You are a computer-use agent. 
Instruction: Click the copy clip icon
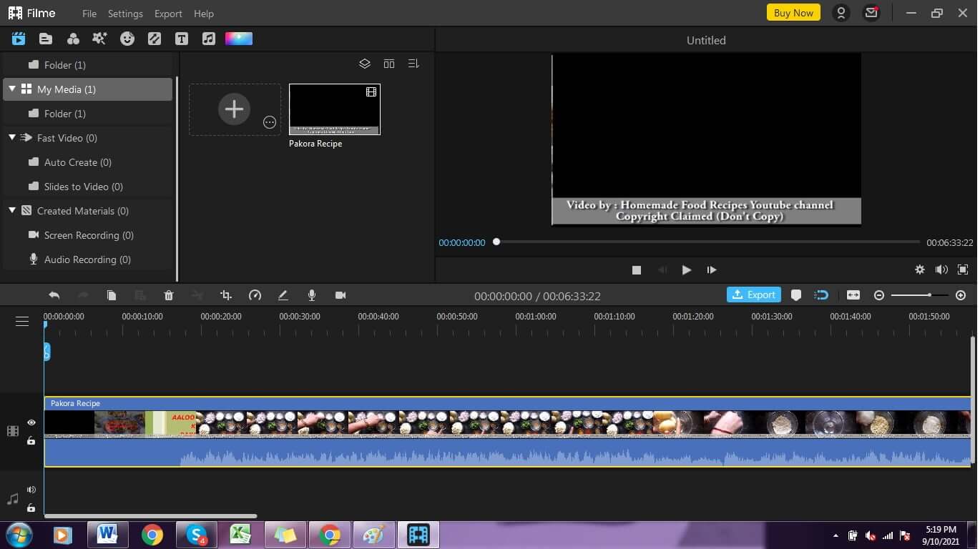(x=112, y=295)
